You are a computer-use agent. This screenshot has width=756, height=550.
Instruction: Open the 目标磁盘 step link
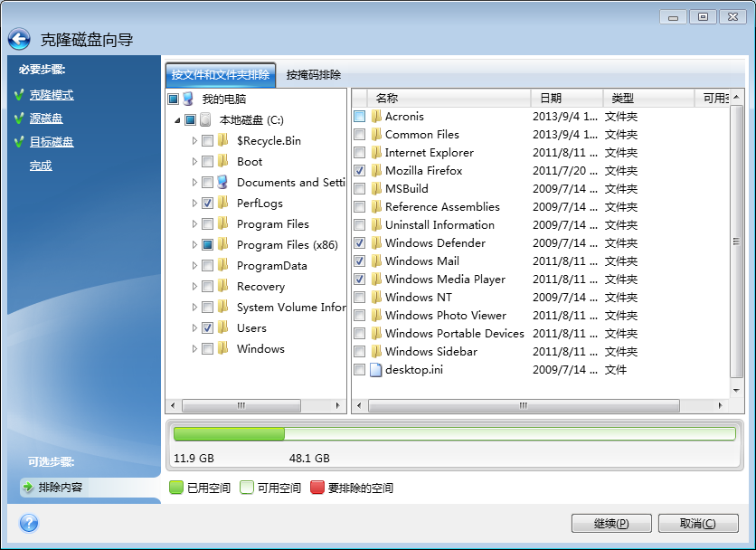52,142
